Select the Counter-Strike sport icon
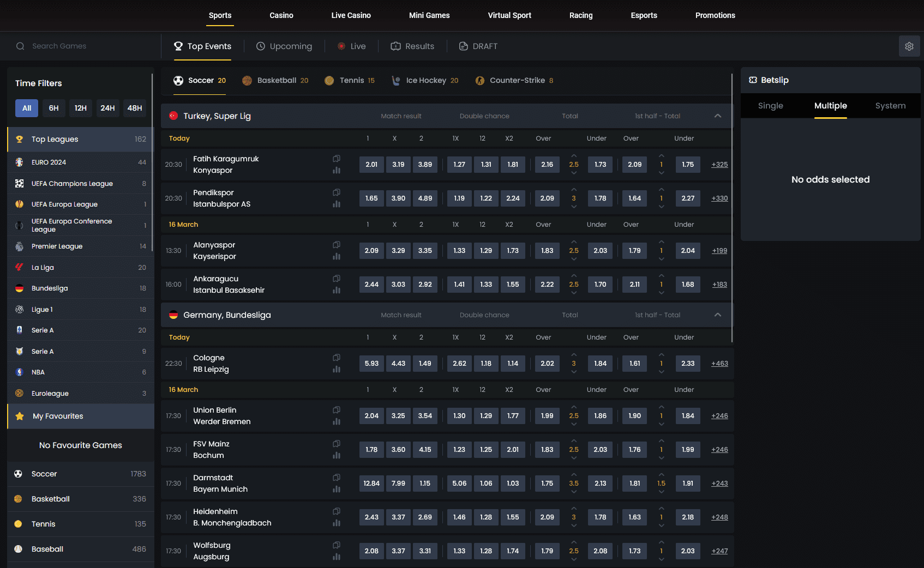 pos(480,80)
